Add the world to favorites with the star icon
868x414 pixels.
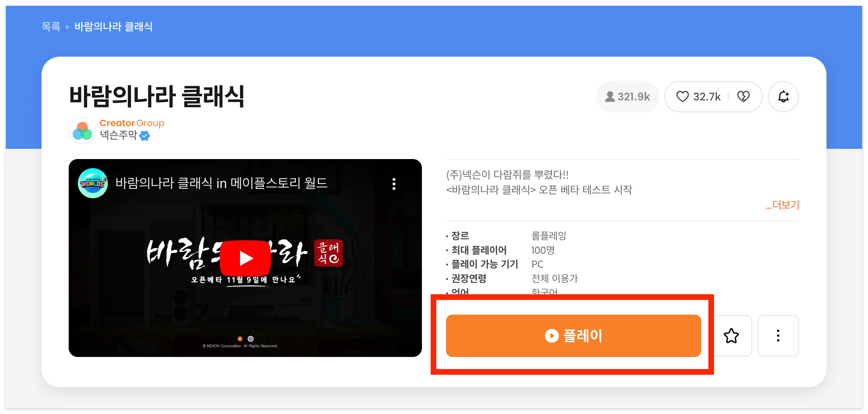731,336
